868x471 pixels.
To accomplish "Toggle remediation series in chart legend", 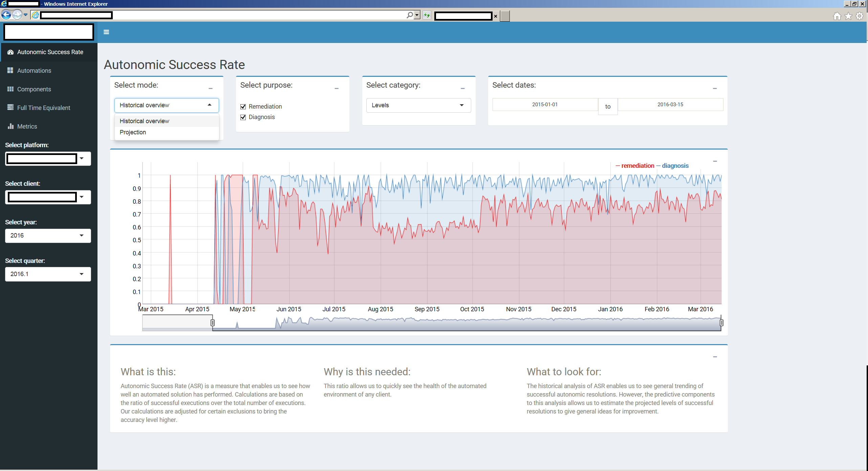I will pyautogui.click(x=637, y=166).
